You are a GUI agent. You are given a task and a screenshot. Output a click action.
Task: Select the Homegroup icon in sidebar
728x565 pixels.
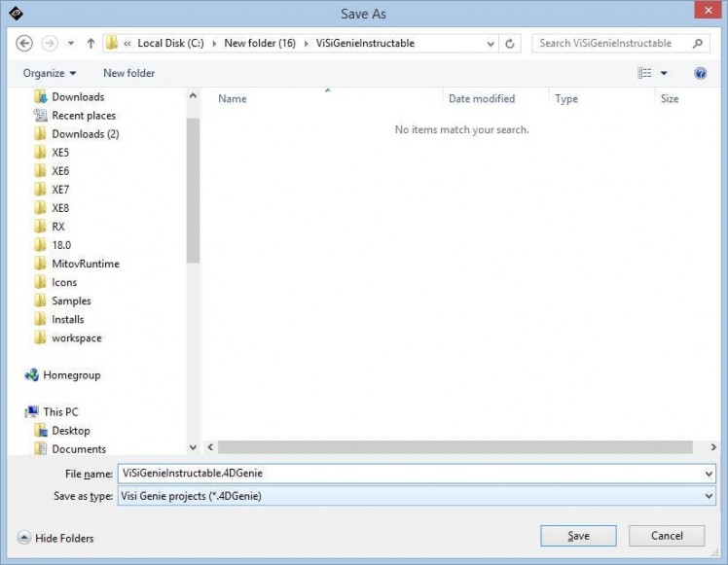(32, 375)
